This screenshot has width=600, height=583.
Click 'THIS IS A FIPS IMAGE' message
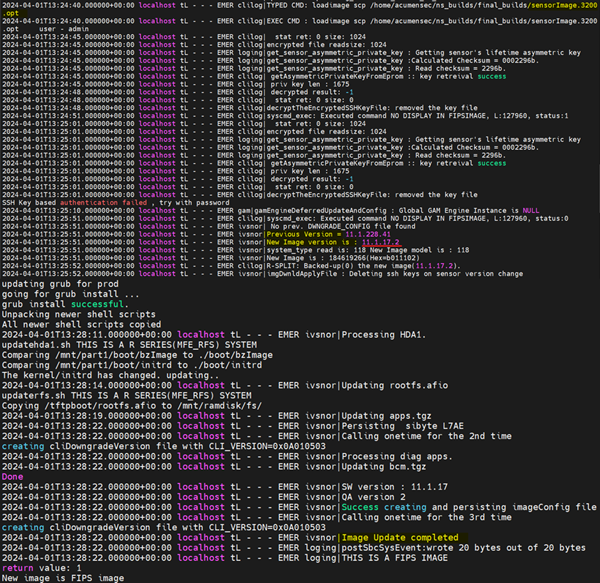coord(395,558)
